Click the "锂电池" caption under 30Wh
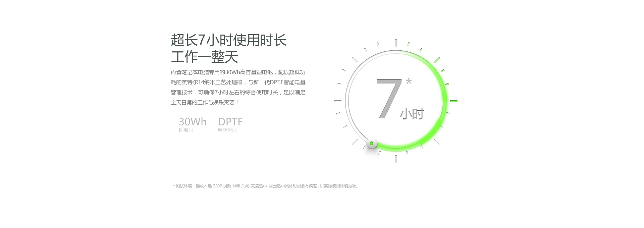 pyautogui.click(x=185, y=130)
